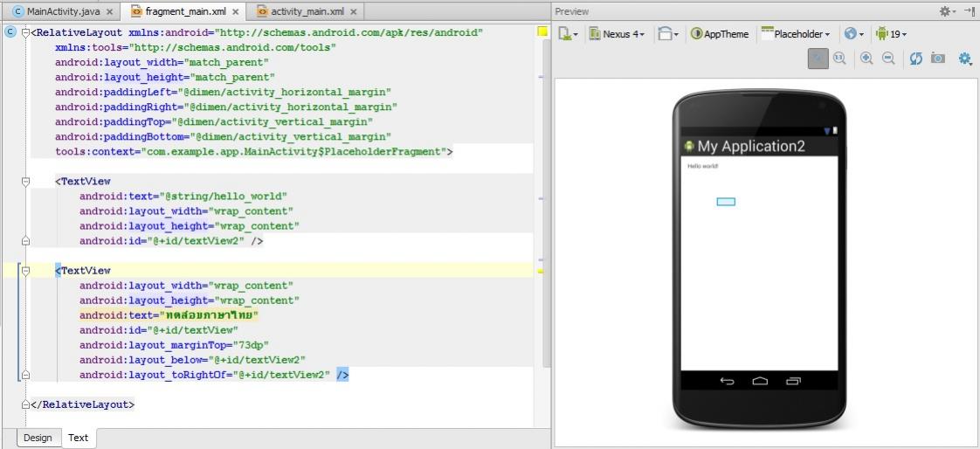Open the Placeholder activity dropdown
The width and height of the screenshot is (980, 449).
tap(796, 34)
